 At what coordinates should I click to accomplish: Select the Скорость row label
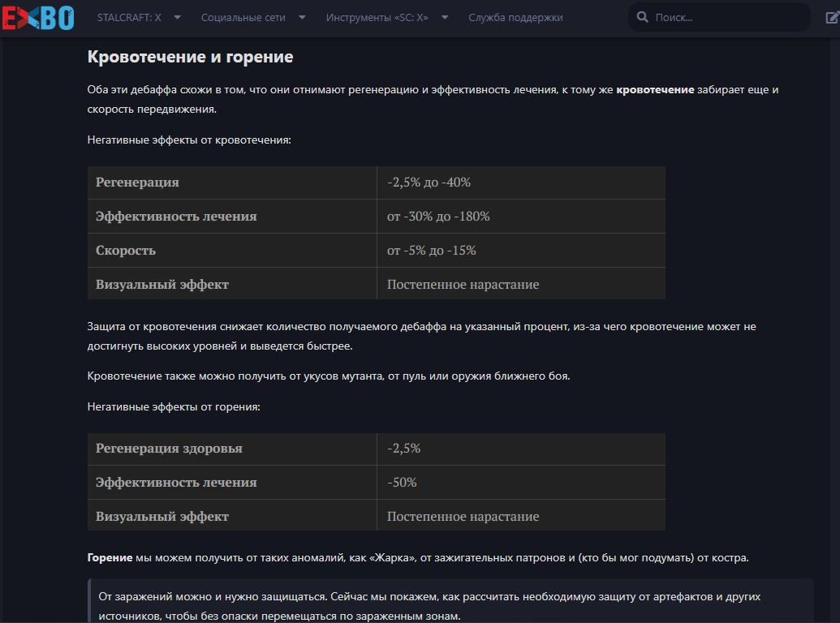(x=126, y=251)
